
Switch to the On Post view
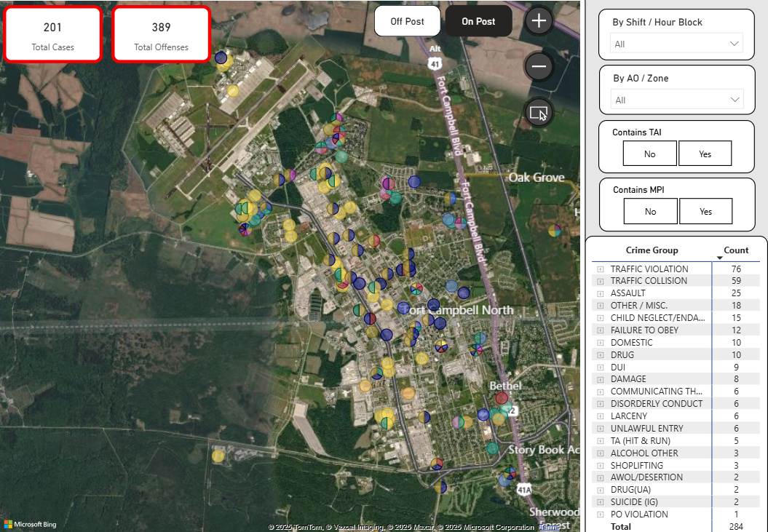[x=478, y=21]
